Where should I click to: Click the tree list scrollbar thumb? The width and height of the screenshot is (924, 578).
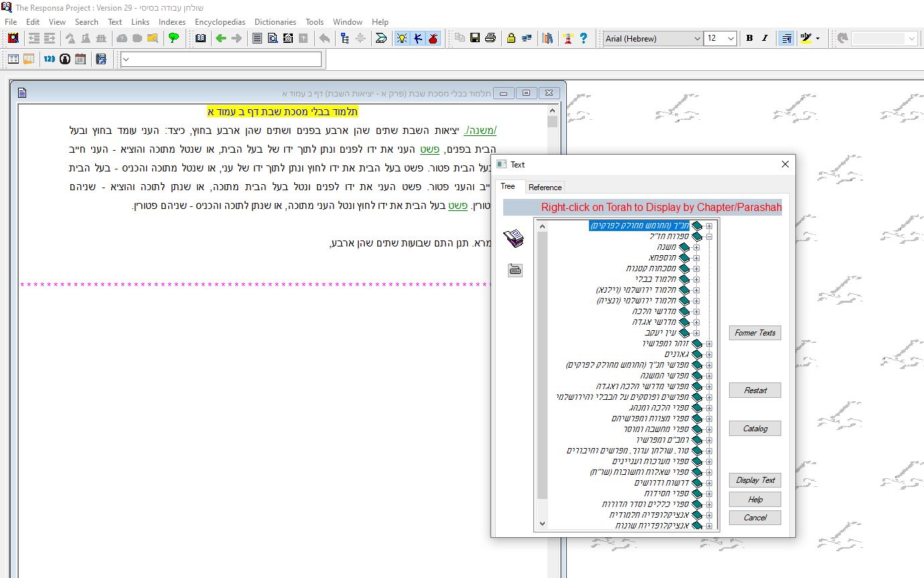pos(542,365)
